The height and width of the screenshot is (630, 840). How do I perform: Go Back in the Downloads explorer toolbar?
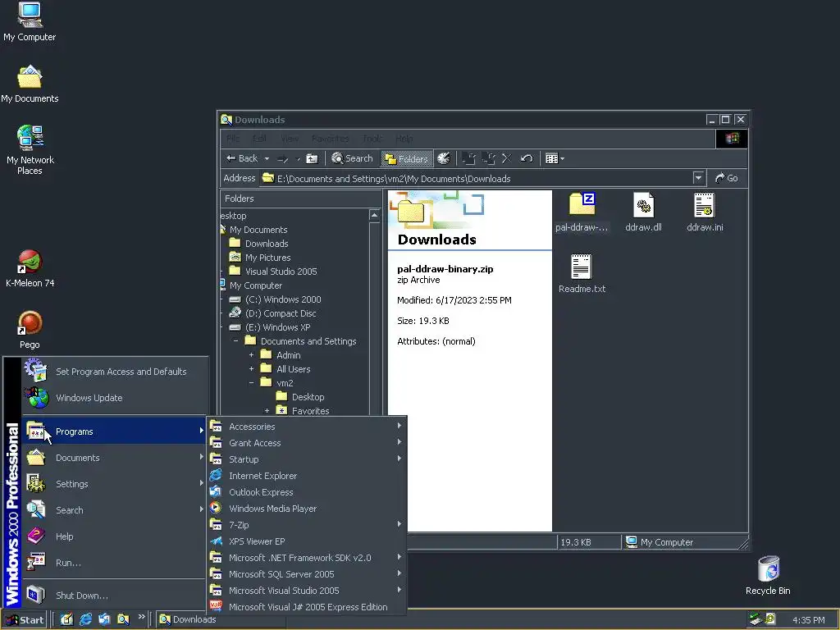coord(242,158)
